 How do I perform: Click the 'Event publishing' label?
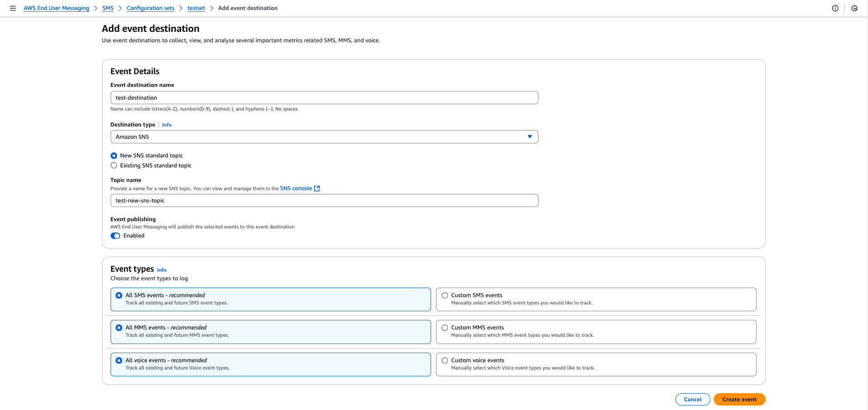[133, 219]
